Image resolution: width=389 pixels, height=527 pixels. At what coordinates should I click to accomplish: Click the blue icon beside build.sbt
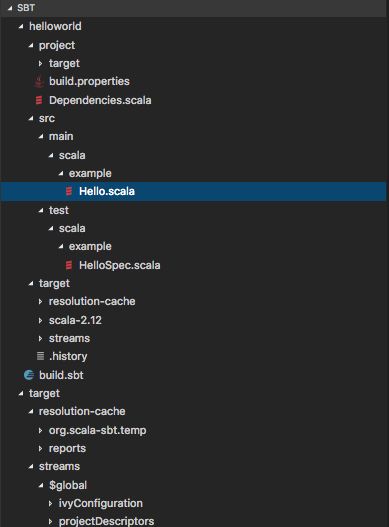pyautogui.click(x=29, y=375)
